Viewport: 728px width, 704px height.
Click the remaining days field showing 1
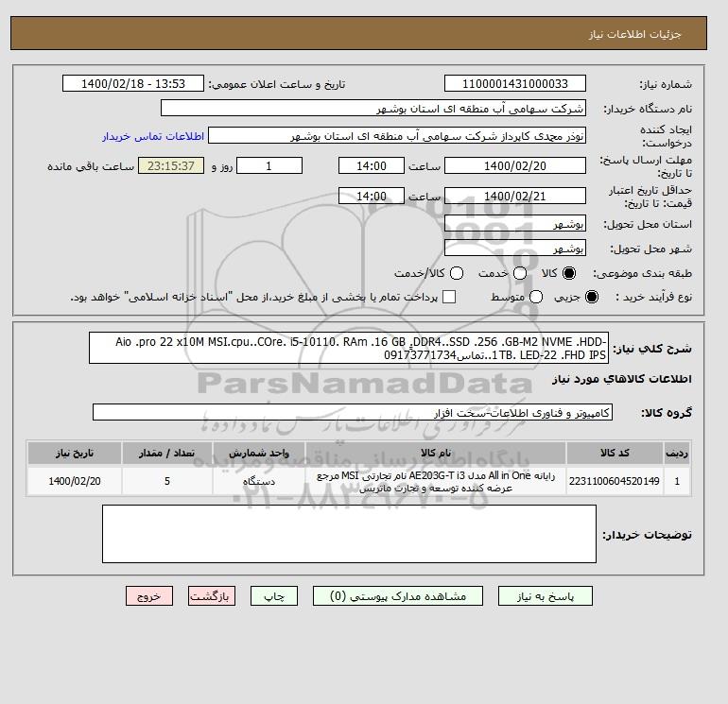[x=269, y=165]
